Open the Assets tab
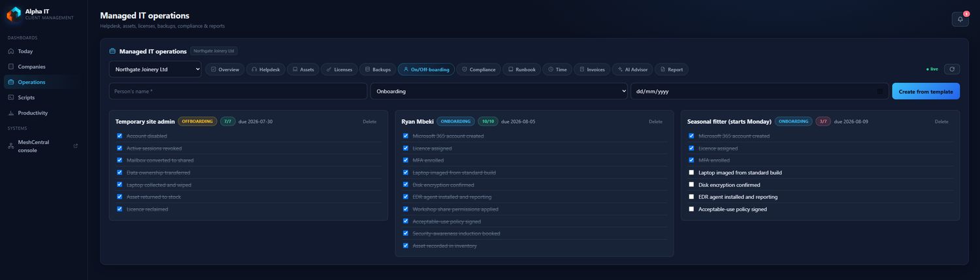The image size is (980, 280). 303,69
